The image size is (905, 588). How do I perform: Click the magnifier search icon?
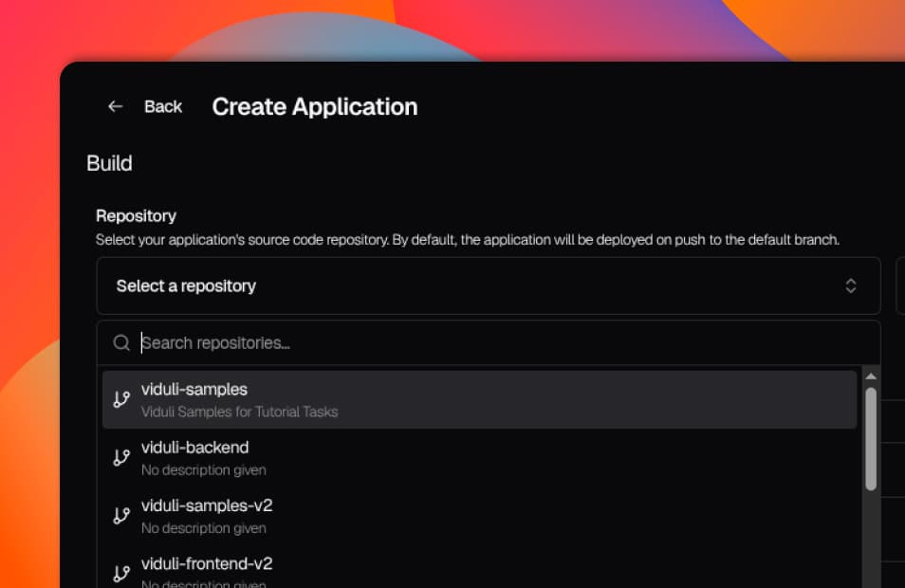click(x=121, y=343)
